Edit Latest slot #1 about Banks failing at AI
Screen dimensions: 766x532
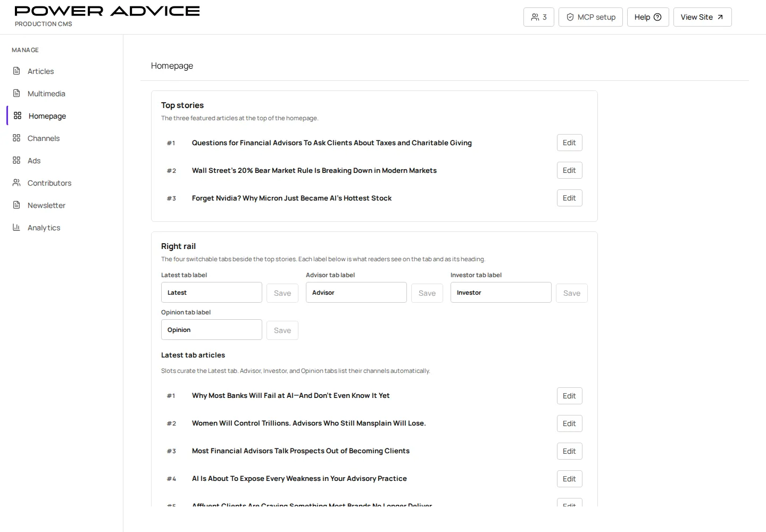pos(569,396)
